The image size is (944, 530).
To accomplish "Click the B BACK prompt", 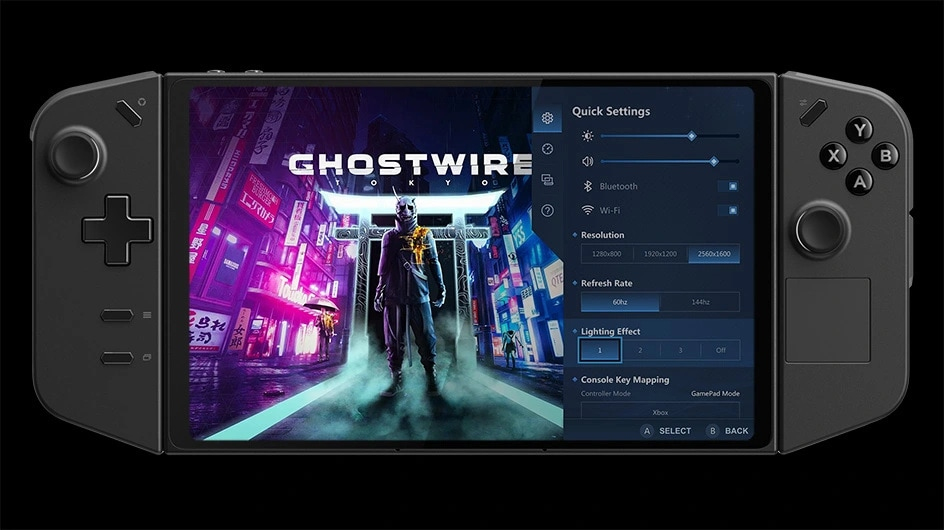I will pyautogui.click(x=727, y=431).
